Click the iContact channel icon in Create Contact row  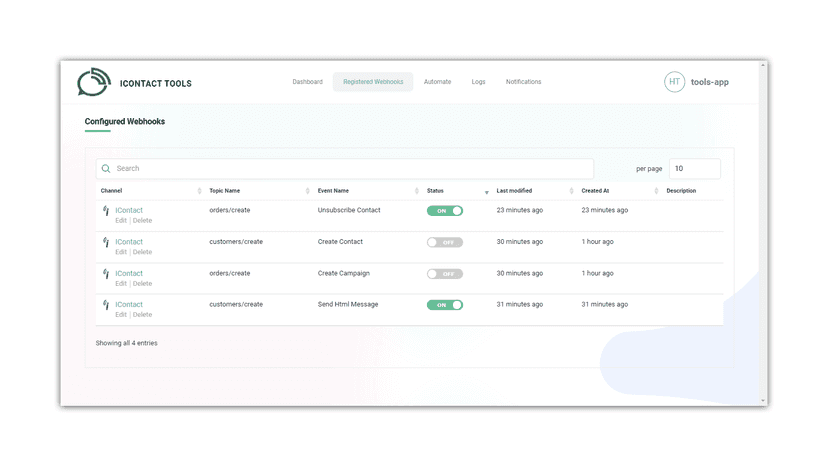(x=106, y=242)
